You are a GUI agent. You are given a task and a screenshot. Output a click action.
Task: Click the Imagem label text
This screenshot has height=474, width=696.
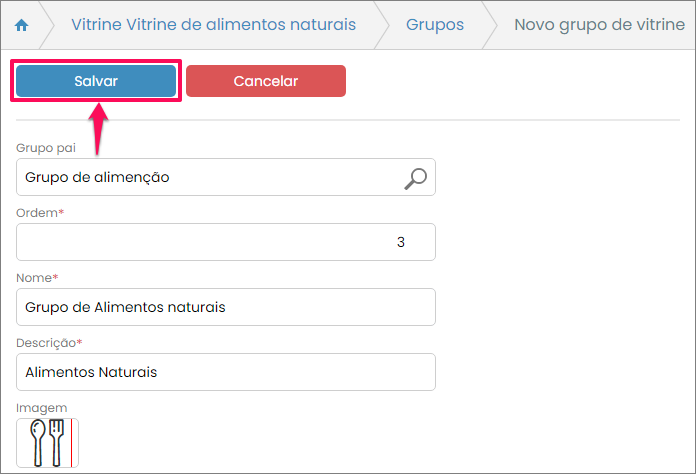[x=42, y=407]
